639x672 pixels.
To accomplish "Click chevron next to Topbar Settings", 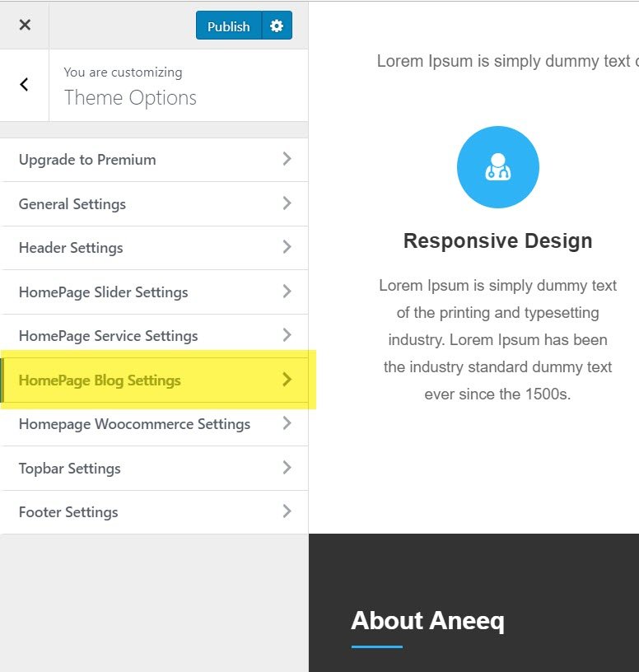I will [x=287, y=468].
